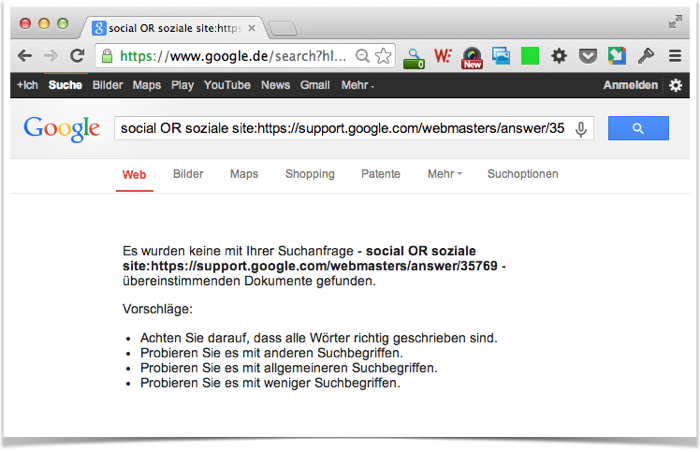Click the microphone voice search icon
700x452 pixels.
[581, 129]
